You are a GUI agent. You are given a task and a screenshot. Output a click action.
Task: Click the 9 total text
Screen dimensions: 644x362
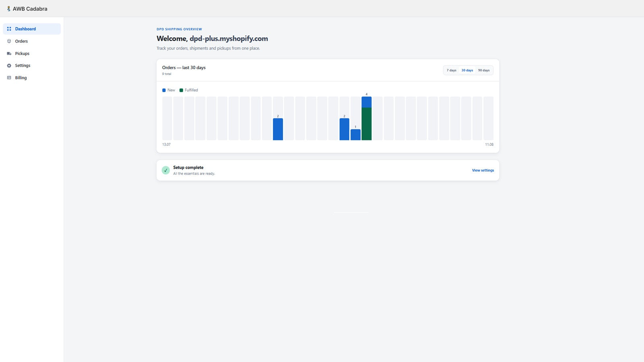click(x=167, y=74)
